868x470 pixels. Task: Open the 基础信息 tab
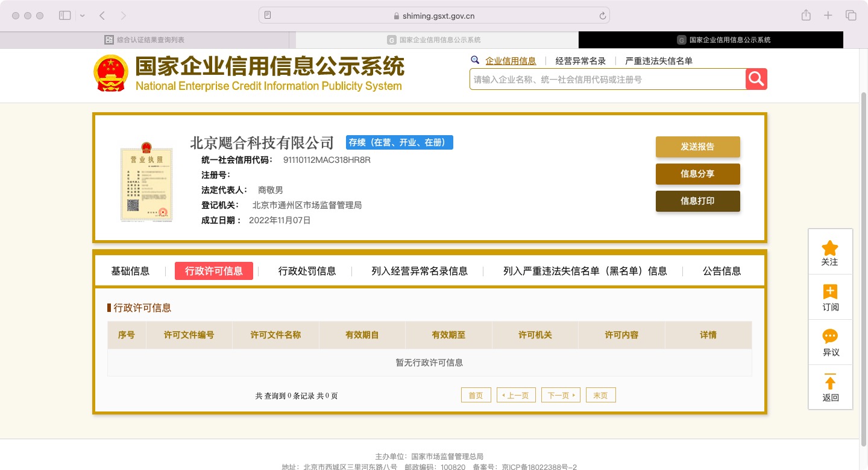130,271
